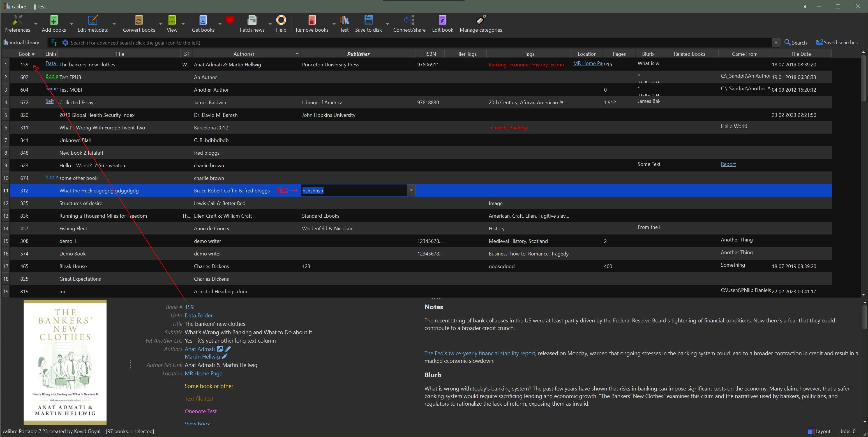Click Author(s) column header to sort
The width and height of the screenshot is (868, 437).
pyautogui.click(x=244, y=54)
